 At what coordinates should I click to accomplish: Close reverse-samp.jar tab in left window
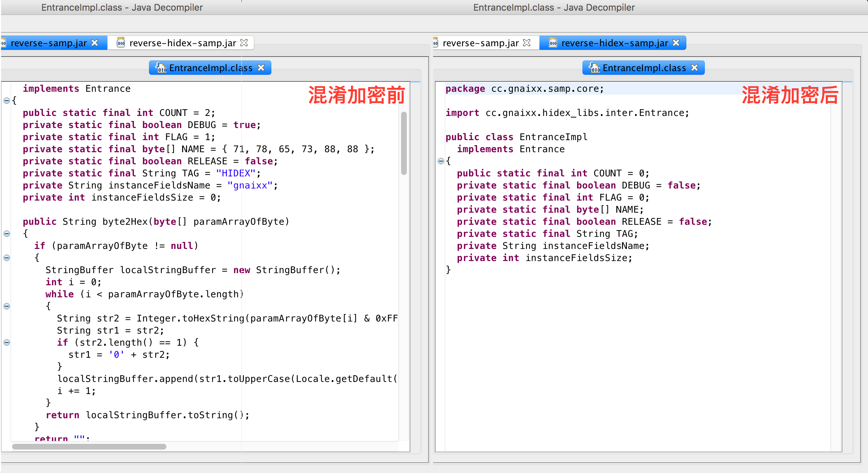[x=95, y=43]
